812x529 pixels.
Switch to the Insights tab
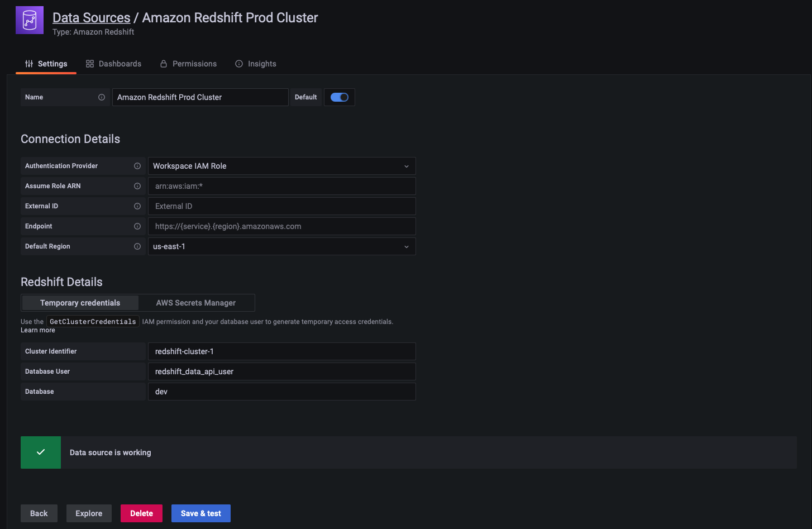[x=256, y=64]
